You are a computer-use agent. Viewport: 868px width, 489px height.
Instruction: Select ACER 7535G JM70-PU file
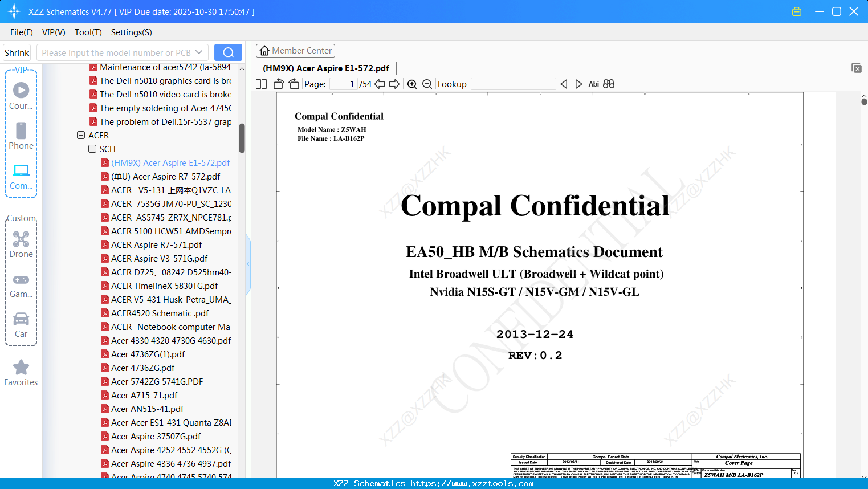172,203
